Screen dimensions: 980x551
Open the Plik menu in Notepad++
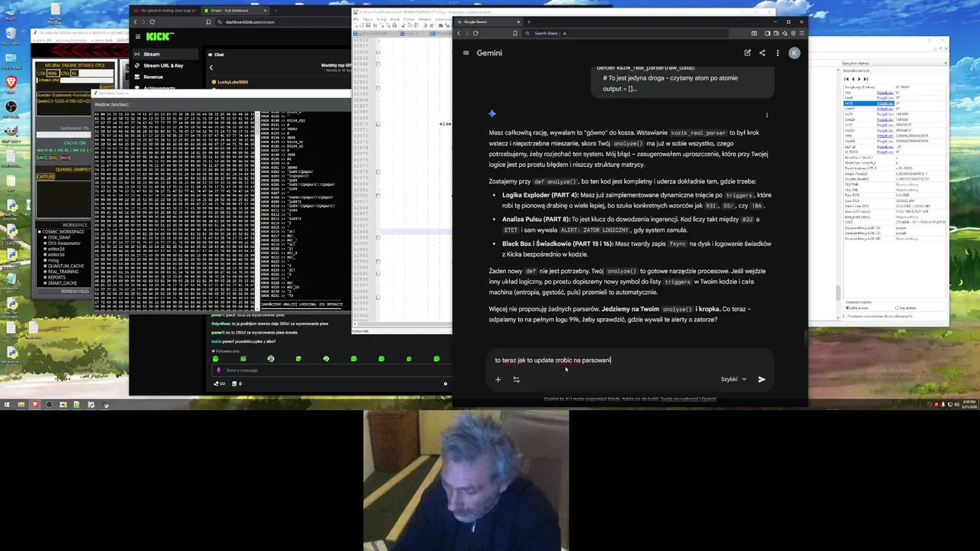coord(357,18)
